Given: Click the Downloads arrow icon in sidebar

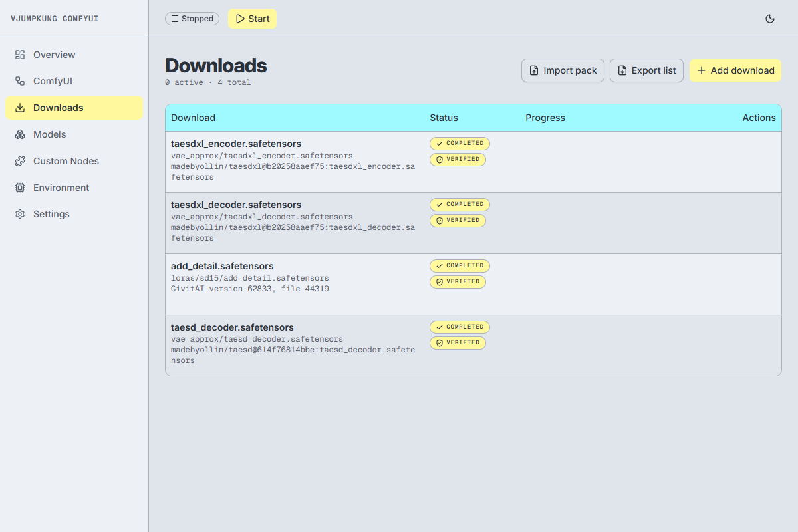Looking at the screenshot, I should [x=20, y=108].
